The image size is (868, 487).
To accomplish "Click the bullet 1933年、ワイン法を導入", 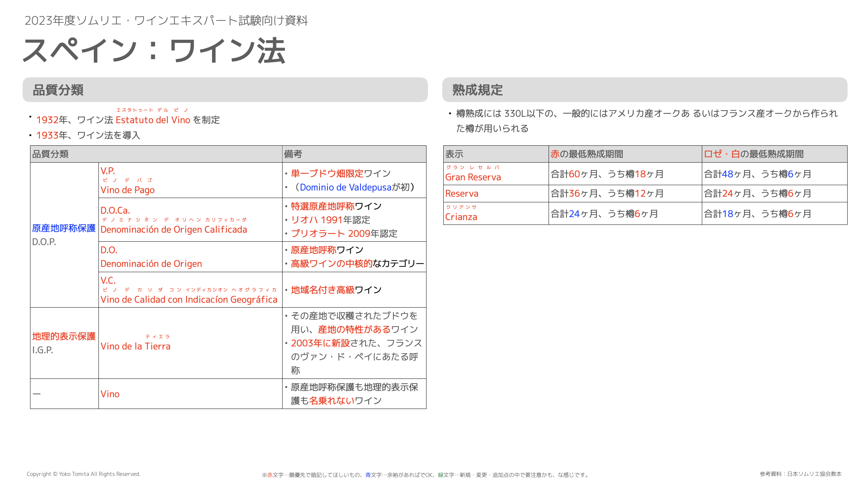I will 88,135.
